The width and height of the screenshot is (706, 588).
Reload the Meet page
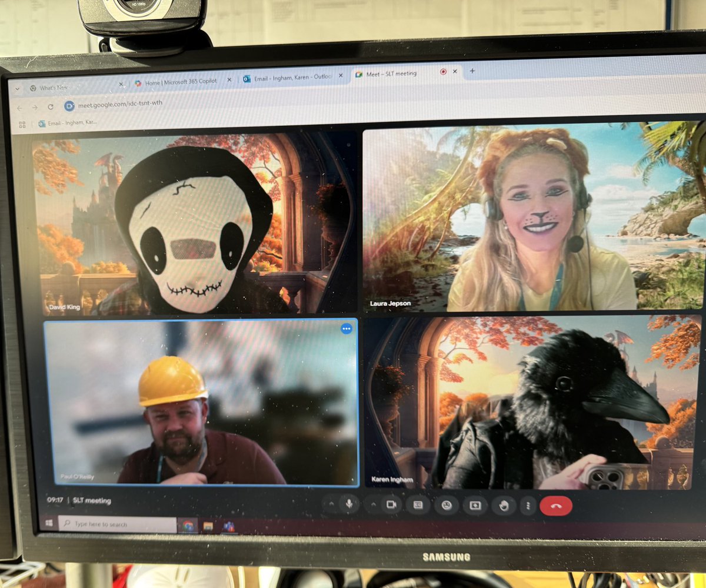tap(51, 107)
